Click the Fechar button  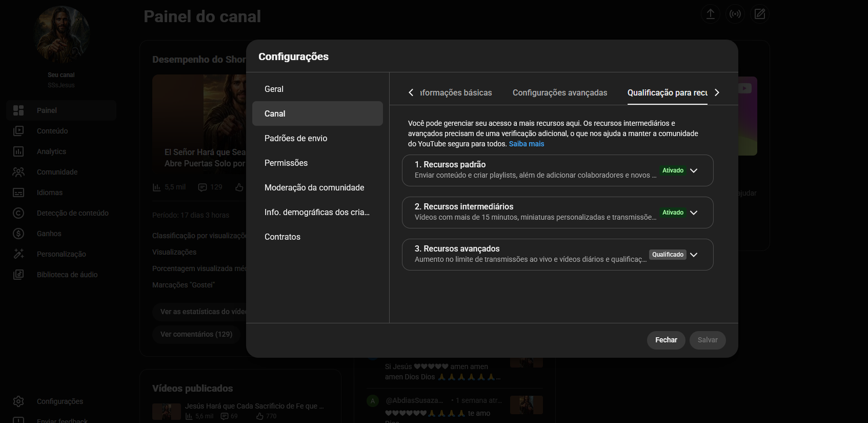click(666, 340)
